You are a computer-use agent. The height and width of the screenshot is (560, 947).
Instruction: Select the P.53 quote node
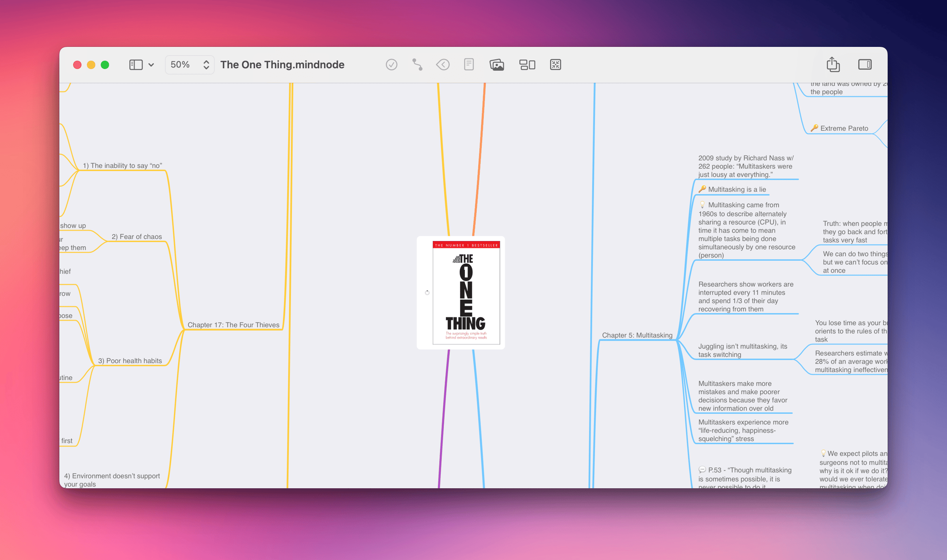pos(745,478)
